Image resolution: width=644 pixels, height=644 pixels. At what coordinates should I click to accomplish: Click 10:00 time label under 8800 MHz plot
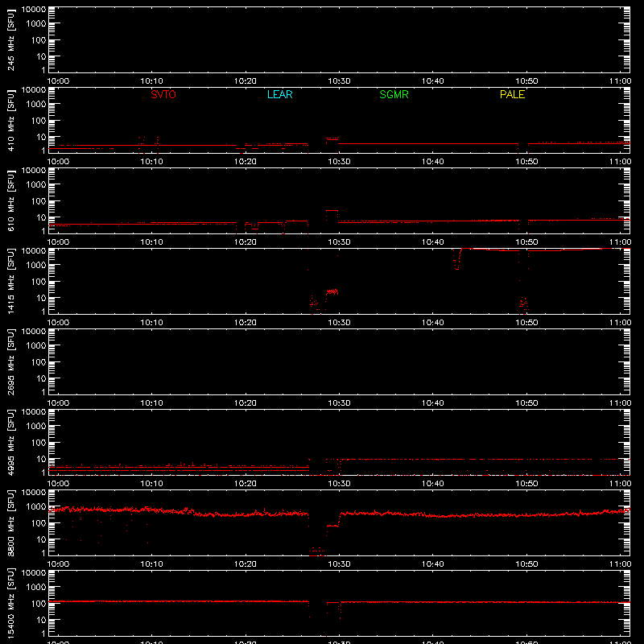pos(58,564)
